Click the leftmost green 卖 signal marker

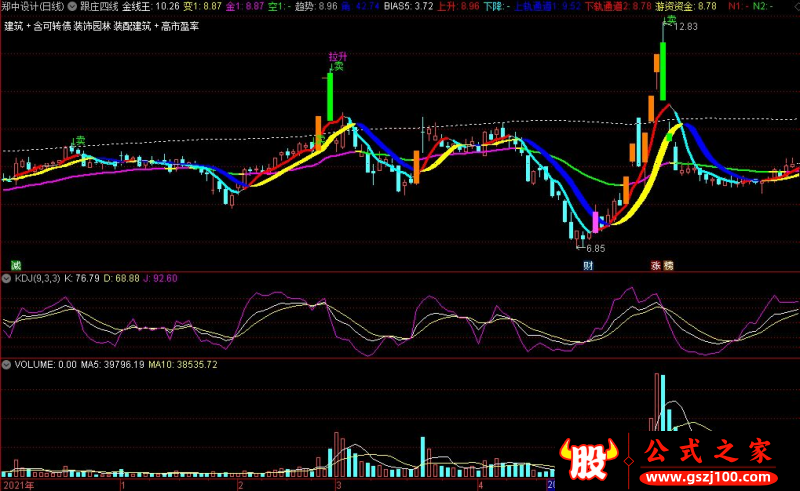(x=80, y=140)
